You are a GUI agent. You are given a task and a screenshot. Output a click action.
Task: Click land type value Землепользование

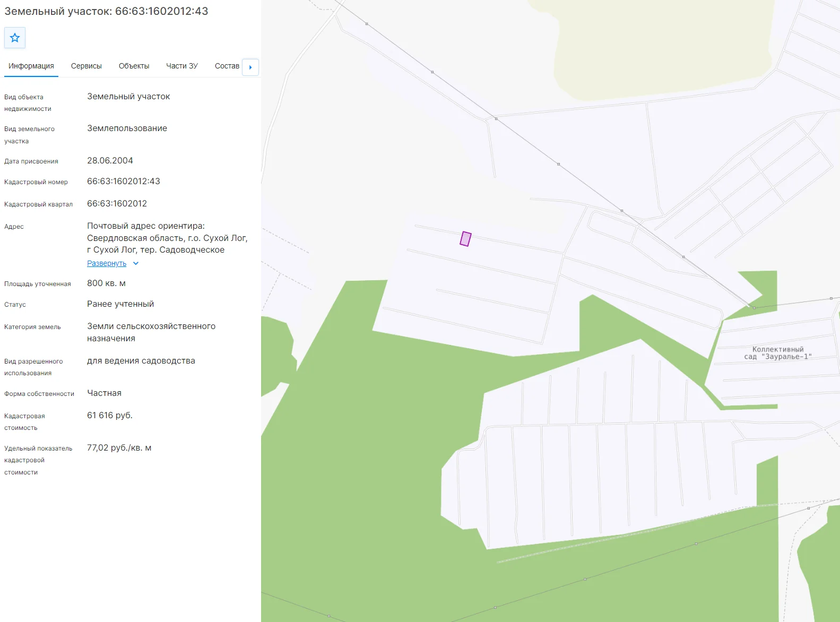(x=127, y=128)
